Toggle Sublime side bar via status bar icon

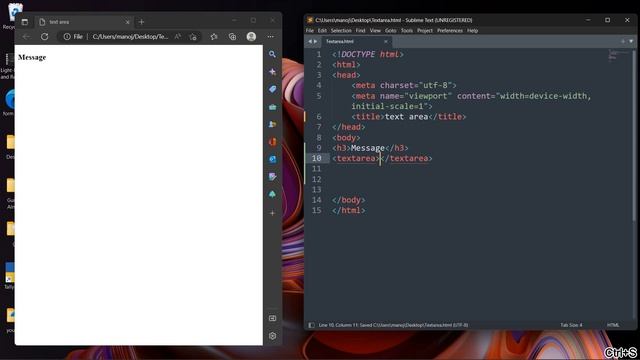[311, 325]
